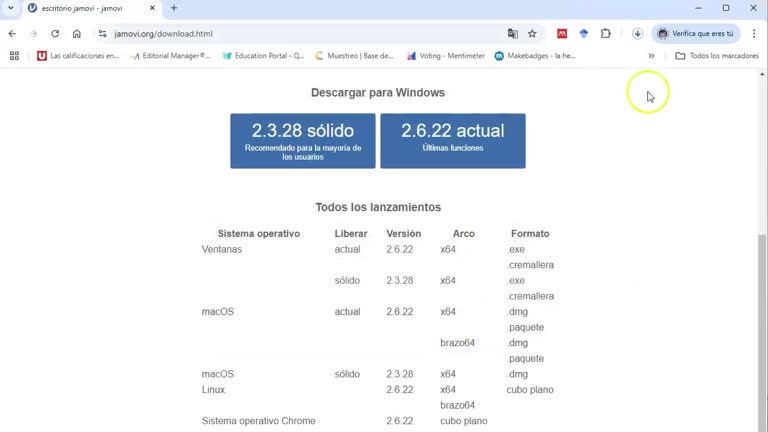The image size is (768, 432).
Task: Open the Chrome three-dot menu
Action: click(x=754, y=34)
